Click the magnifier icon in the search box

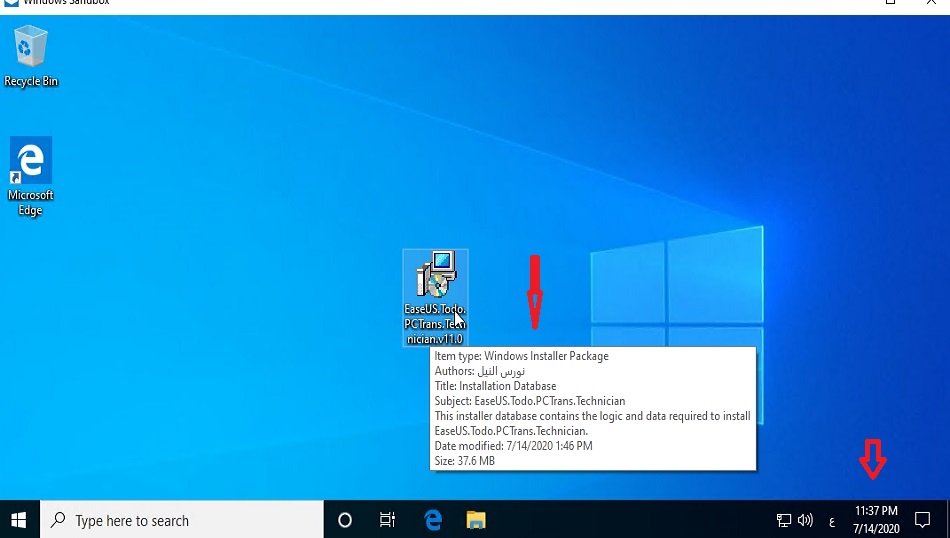pyautogui.click(x=58, y=520)
